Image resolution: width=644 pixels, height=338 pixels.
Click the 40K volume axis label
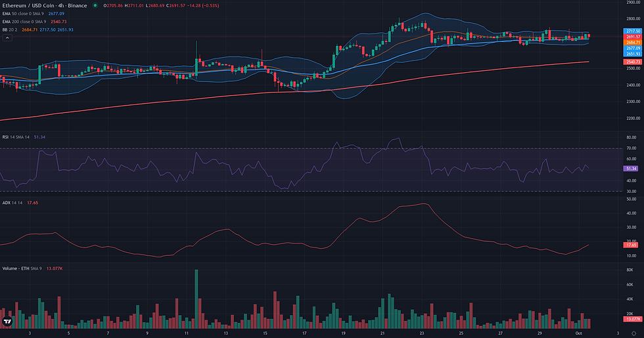click(630, 299)
